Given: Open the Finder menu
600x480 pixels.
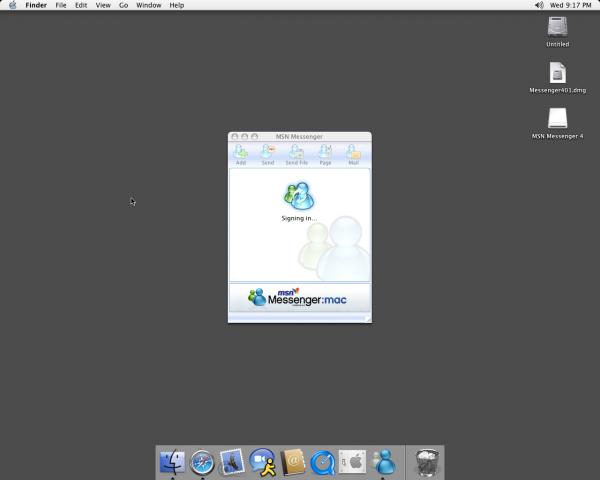Looking at the screenshot, I should pos(36,5).
